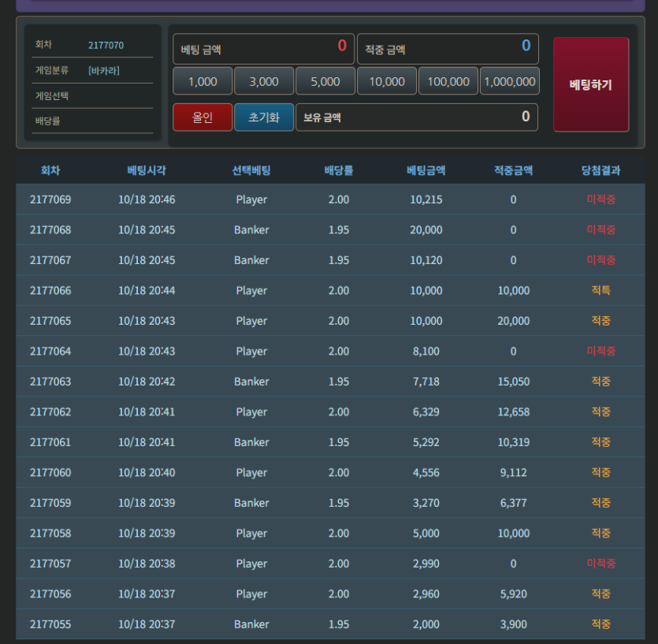658x644 pixels.
Task: Click winning amount 15,050 for round 2177063
Action: pyautogui.click(x=513, y=382)
